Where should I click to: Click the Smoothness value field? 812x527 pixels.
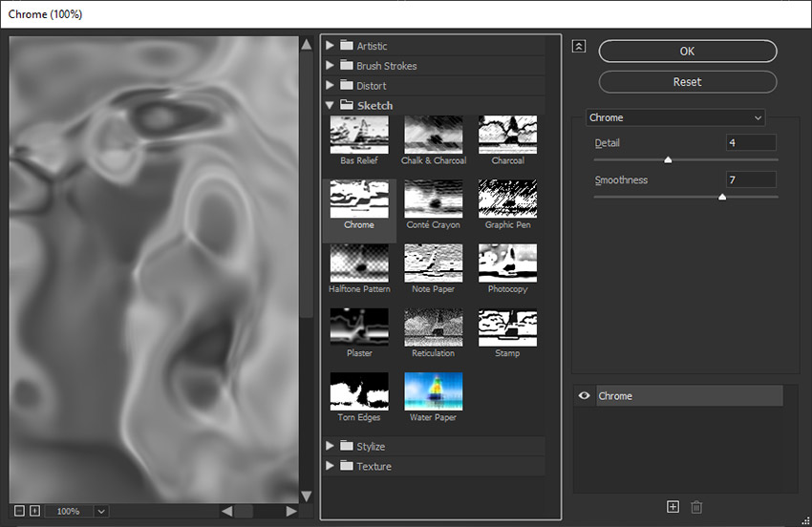[x=751, y=179]
